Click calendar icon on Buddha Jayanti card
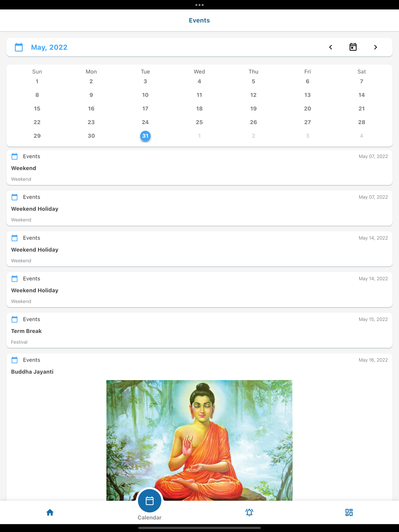 pyautogui.click(x=15, y=360)
